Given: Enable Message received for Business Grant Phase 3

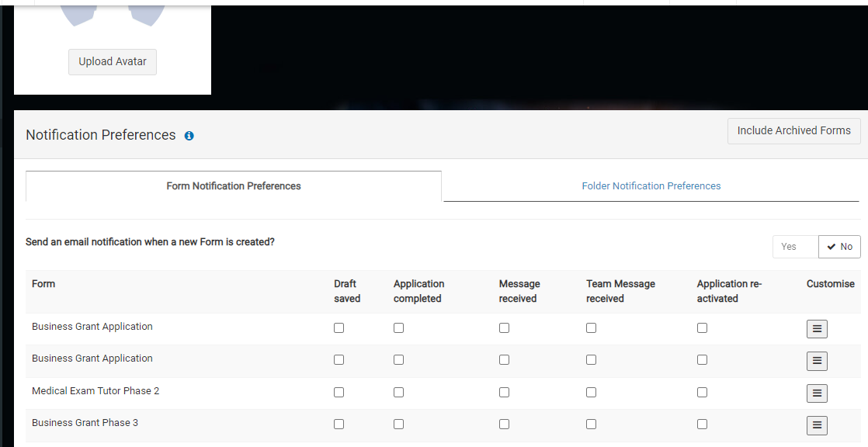Looking at the screenshot, I should point(504,424).
